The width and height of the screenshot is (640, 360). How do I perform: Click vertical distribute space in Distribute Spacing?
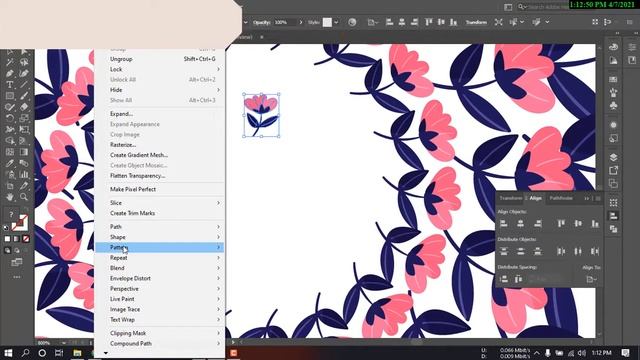point(504,279)
